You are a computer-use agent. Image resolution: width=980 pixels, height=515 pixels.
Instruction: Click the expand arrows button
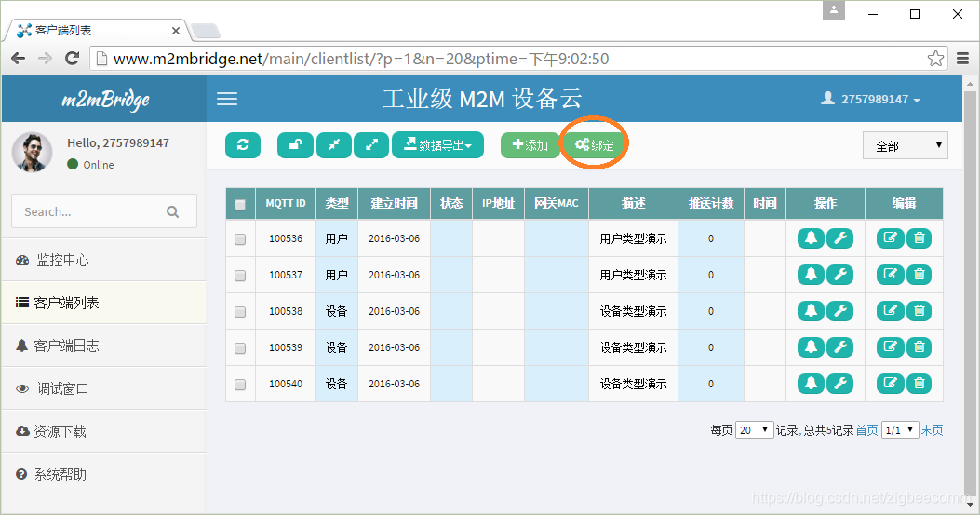click(x=371, y=145)
